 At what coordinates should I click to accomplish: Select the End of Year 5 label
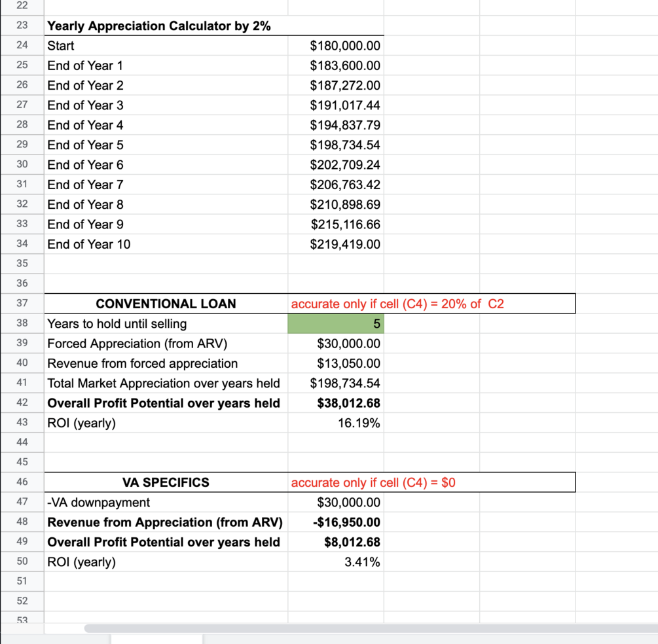85,145
